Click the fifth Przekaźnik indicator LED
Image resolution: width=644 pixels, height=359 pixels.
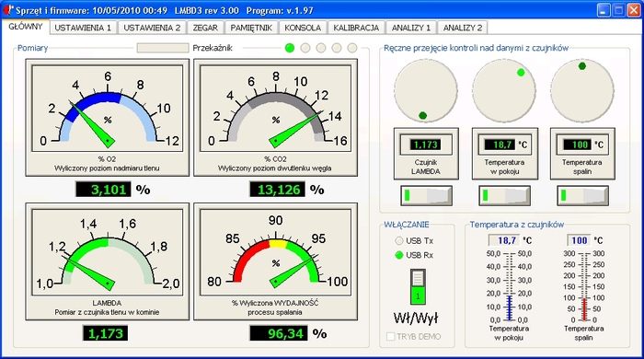(x=352, y=48)
